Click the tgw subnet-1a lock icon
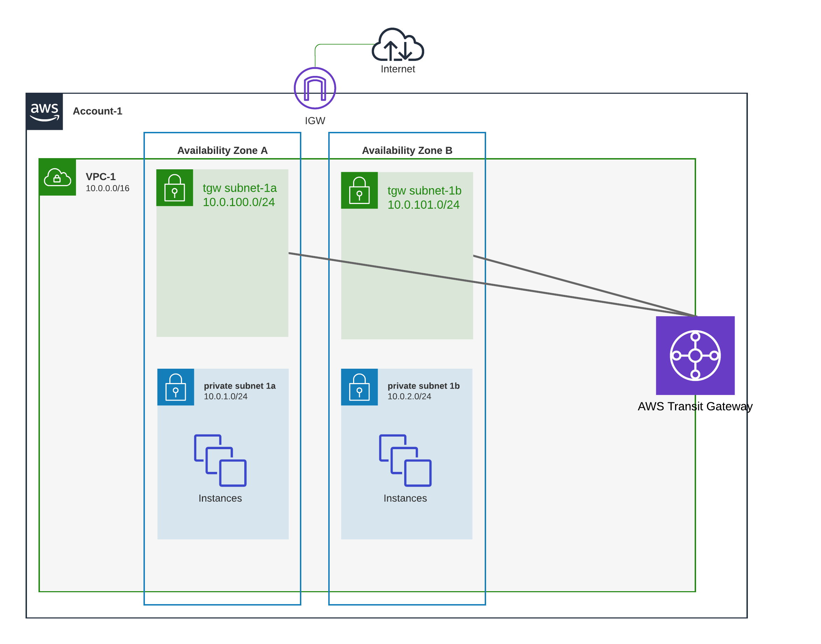821x644 pixels. [175, 188]
